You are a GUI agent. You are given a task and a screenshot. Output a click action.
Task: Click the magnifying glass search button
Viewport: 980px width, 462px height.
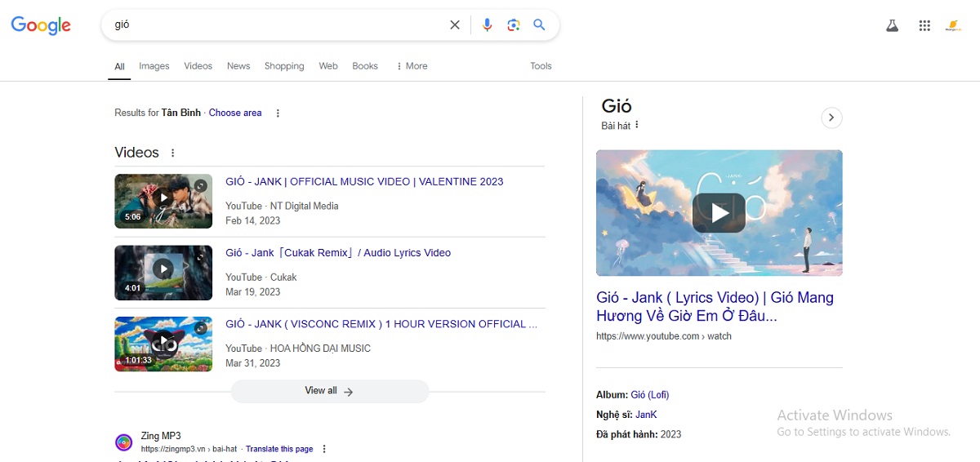[x=539, y=25]
